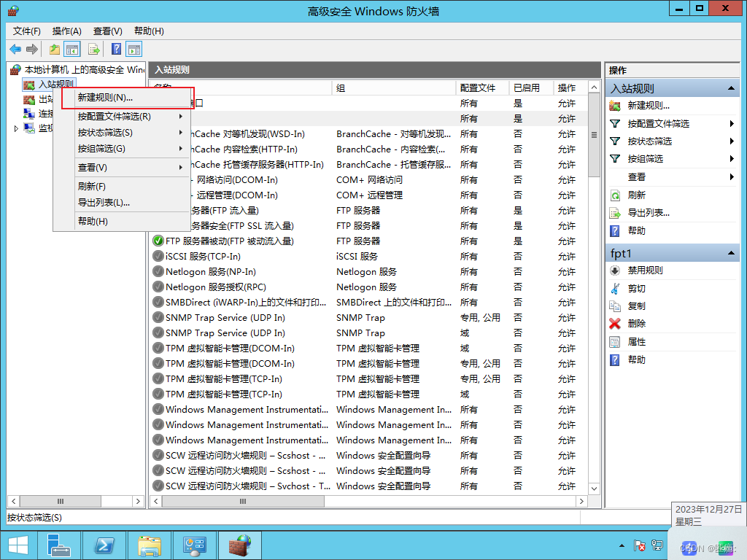This screenshot has height=560, width=747.
Task: Click 属性 in the fpt1 actions
Action: 636,342
